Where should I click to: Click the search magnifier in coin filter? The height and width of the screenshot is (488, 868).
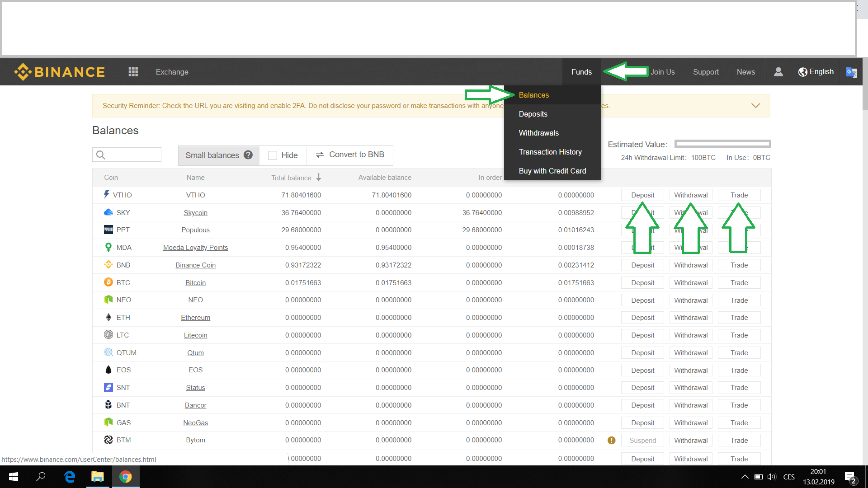[101, 155]
